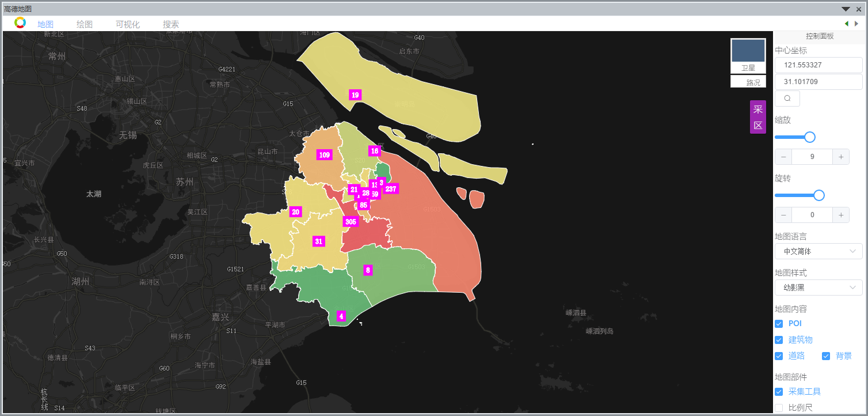Toggle the 建筑物 checkbox

click(x=779, y=340)
